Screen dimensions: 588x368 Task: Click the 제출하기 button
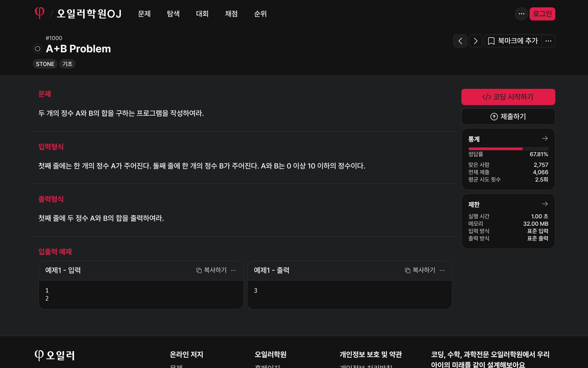pos(508,117)
